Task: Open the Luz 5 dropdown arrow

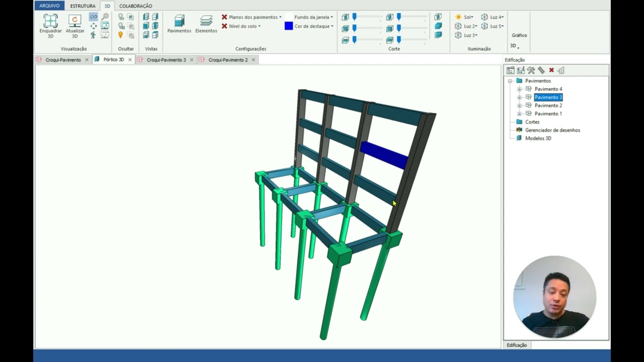Action: point(503,26)
